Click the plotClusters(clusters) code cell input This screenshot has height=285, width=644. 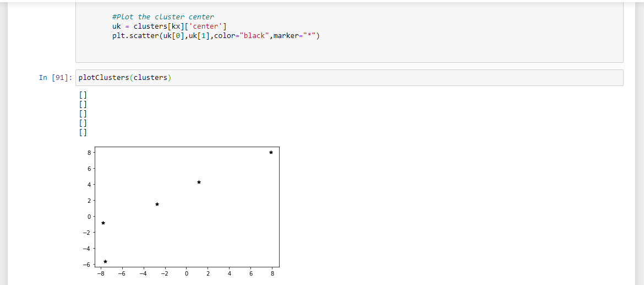click(349, 78)
